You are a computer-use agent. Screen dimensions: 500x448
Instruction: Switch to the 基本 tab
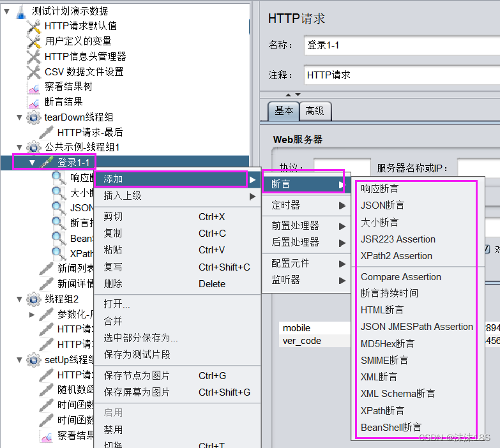click(x=284, y=111)
